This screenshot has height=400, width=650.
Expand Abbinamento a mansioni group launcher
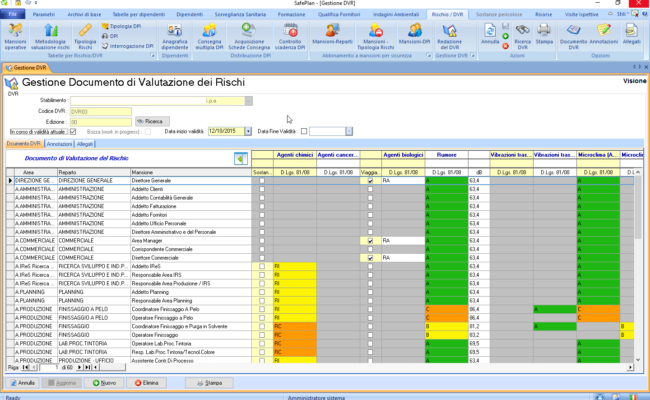point(428,55)
